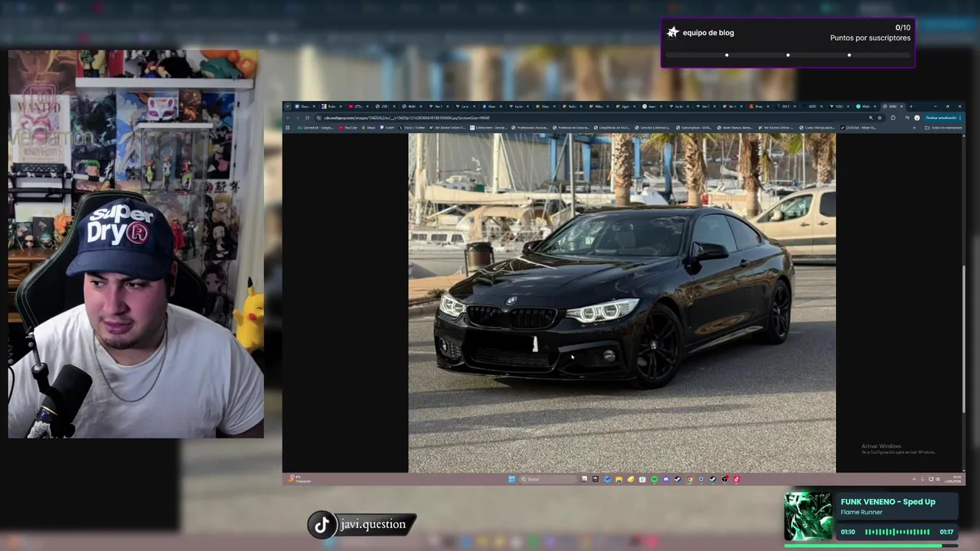The image size is (980, 551).
Task: Open the Twitch bookmark
Action: 387,127
